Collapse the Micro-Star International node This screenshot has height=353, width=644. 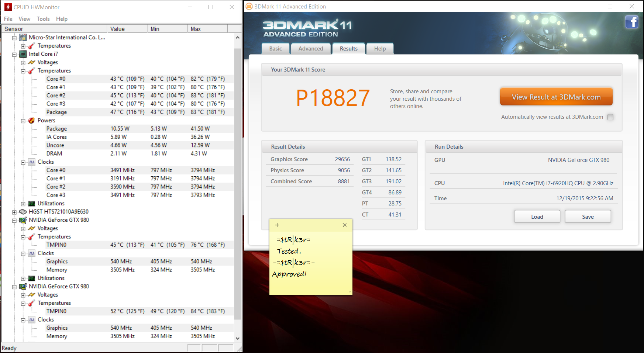pyautogui.click(x=14, y=38)
